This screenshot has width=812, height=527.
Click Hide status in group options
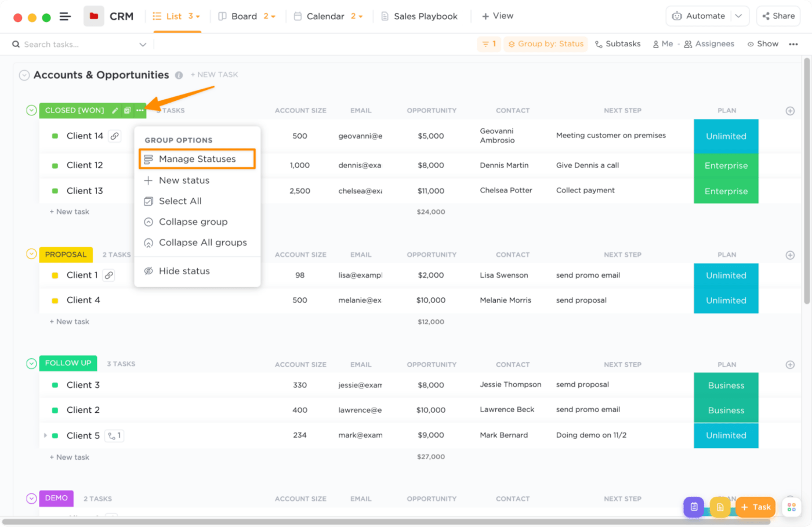coord(184,271)
